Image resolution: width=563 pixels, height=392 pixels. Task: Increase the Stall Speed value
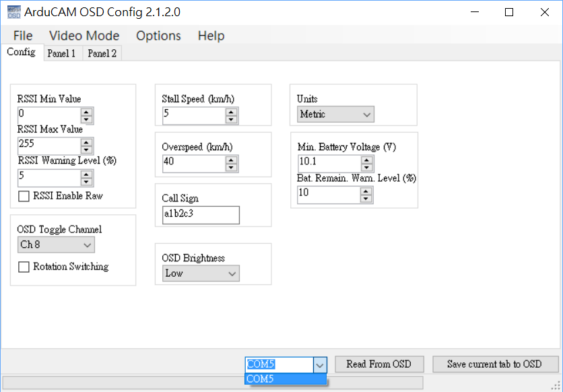(x=231, y=112)
